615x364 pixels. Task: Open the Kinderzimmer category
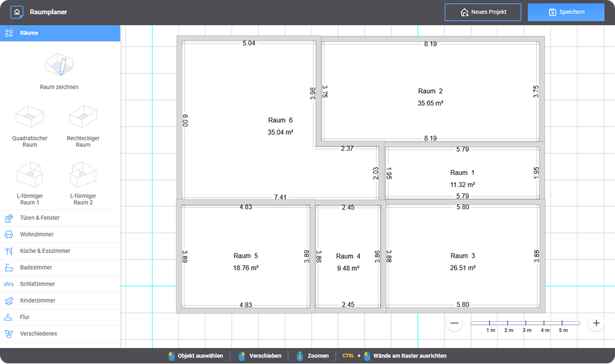point(60,301)
